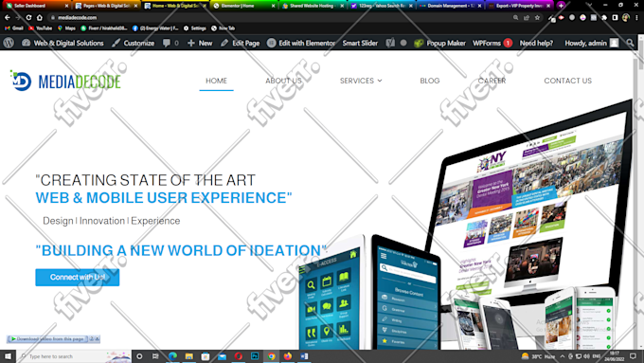
Task: Open WPForms with notification badge
Action: tap(492, 43)
